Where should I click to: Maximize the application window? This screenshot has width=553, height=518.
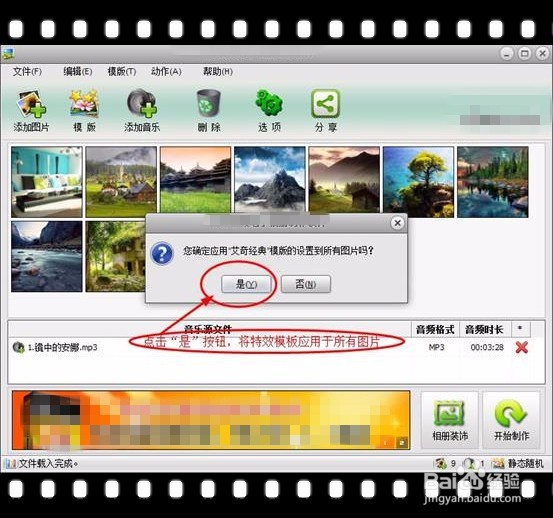pos(524,54)
